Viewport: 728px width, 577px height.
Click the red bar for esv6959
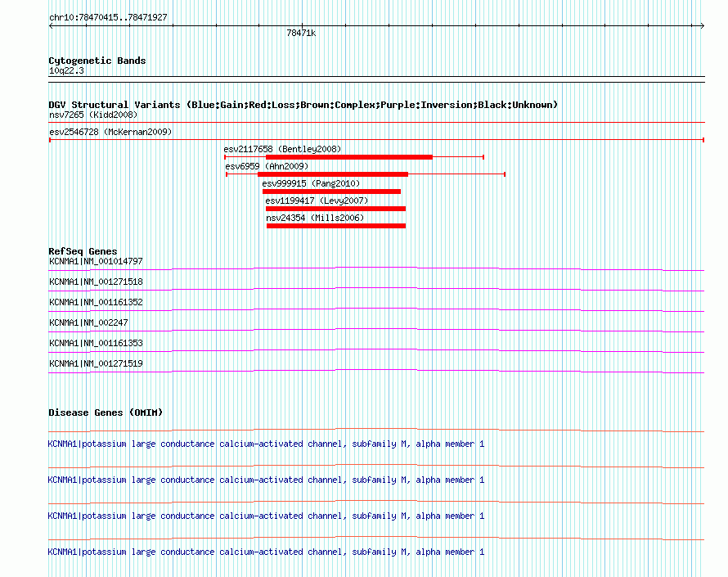pos(333,174)
